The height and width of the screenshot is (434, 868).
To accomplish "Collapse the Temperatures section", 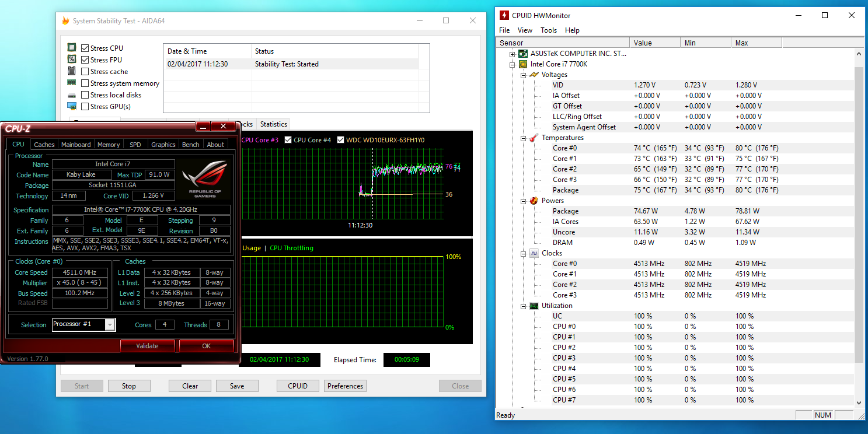I will point(523,138).
